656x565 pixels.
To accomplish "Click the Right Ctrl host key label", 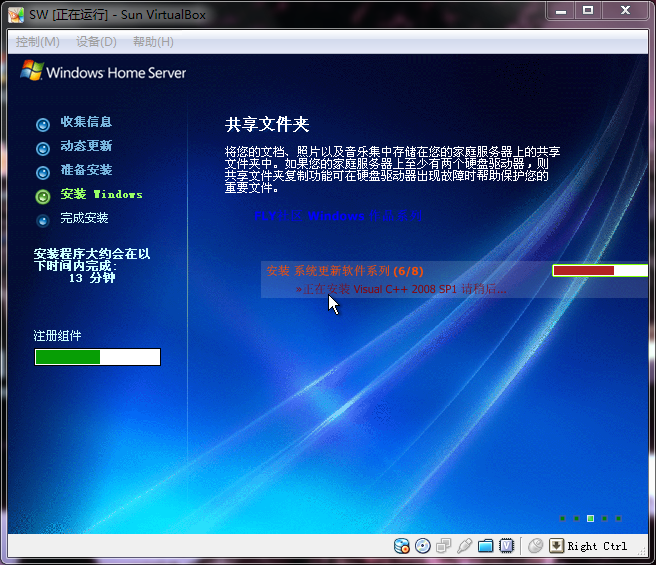I will point(597,546).
